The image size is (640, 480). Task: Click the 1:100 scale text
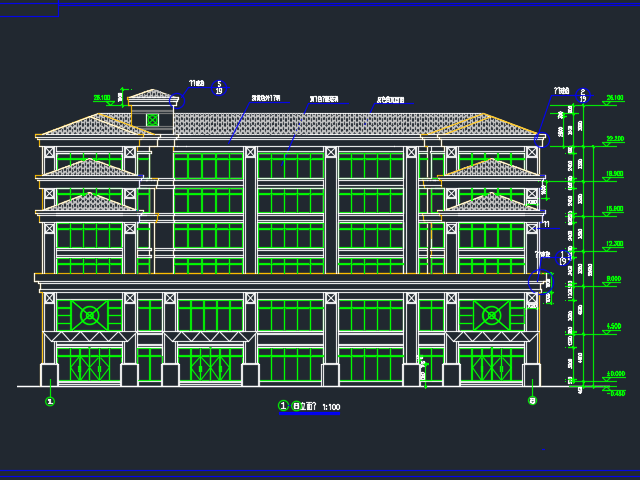tap(330, 407)
